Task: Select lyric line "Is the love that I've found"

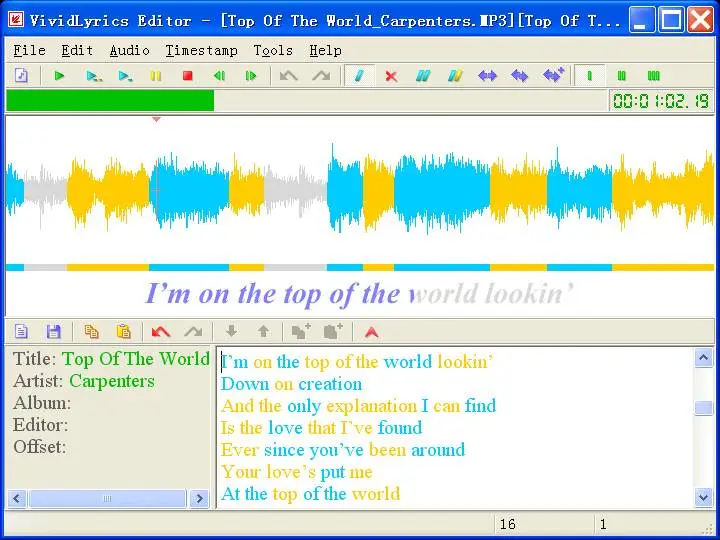Action: coord(321,428)
